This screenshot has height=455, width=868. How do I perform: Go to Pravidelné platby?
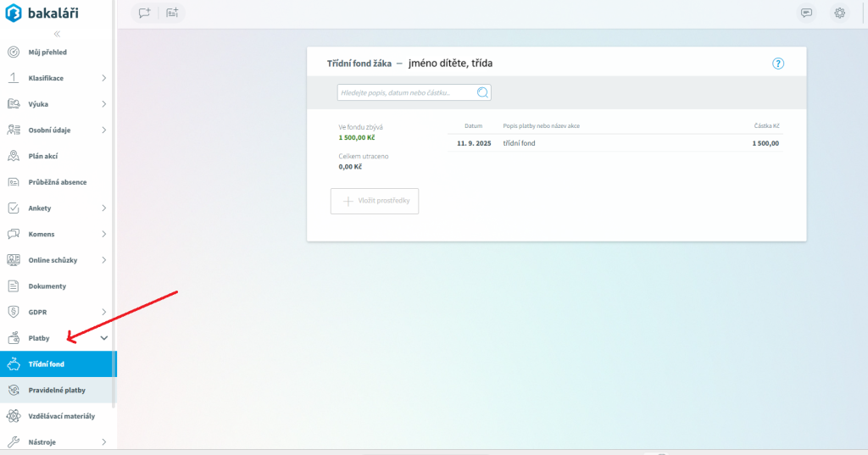click(x=57, y=390)
